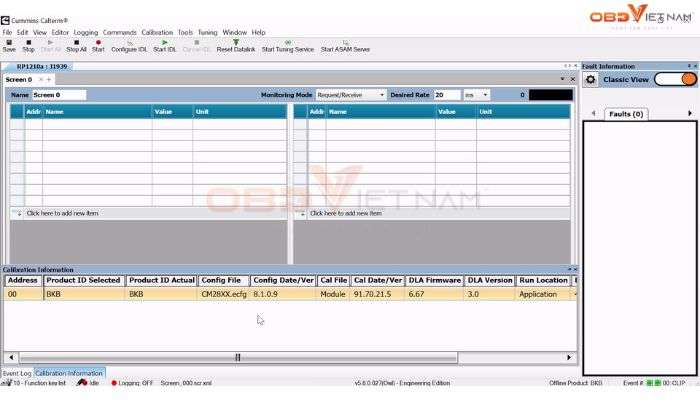Click the Desired Rate value field
This screenshot has height=400, width=700.
point(447,95)
